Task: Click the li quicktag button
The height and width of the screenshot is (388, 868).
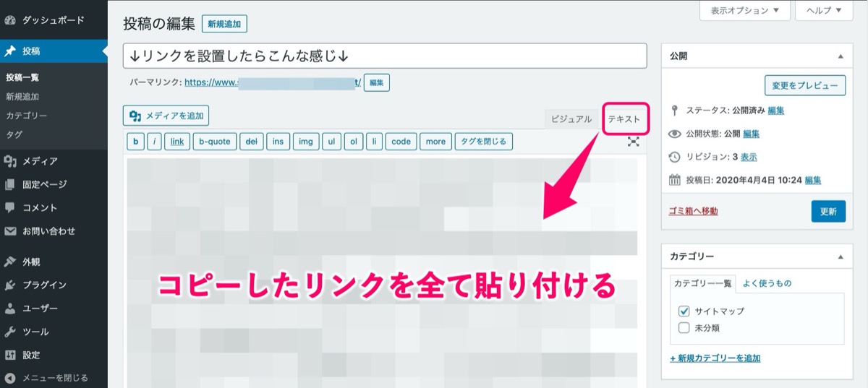Action: click(x=374, y=142)
